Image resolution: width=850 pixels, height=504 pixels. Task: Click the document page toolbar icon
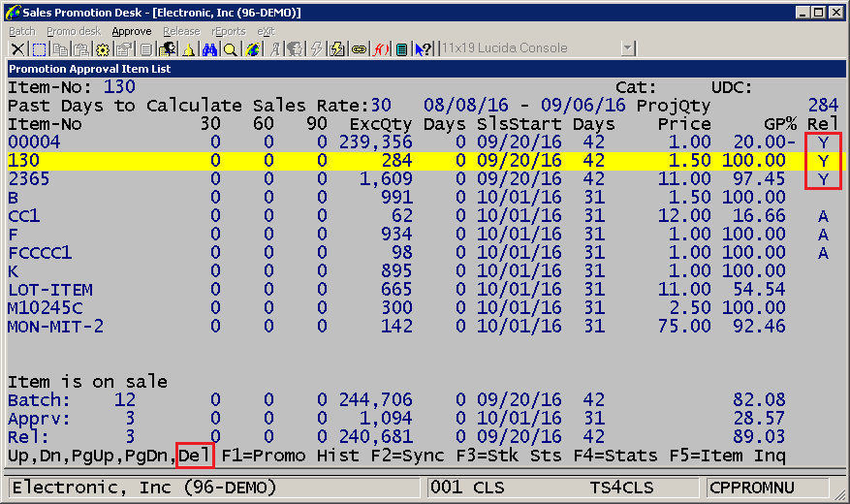145,49
